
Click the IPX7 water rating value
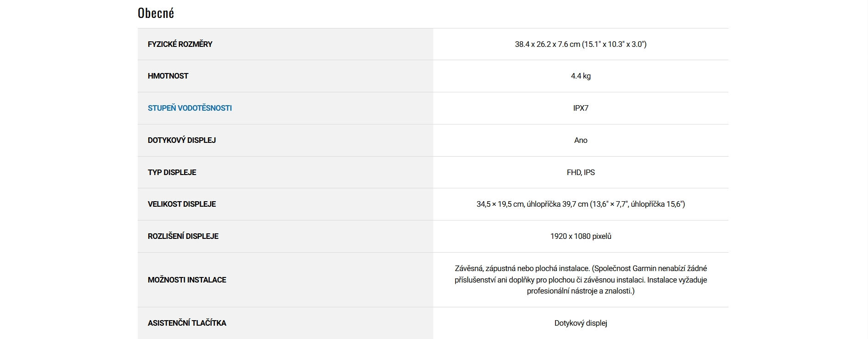click(581, 108)
